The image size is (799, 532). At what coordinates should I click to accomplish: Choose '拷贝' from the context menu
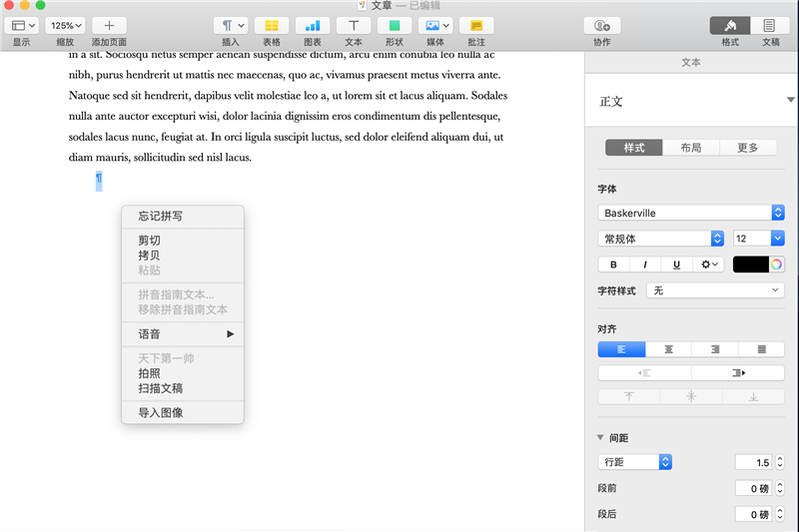pos(149,256)
